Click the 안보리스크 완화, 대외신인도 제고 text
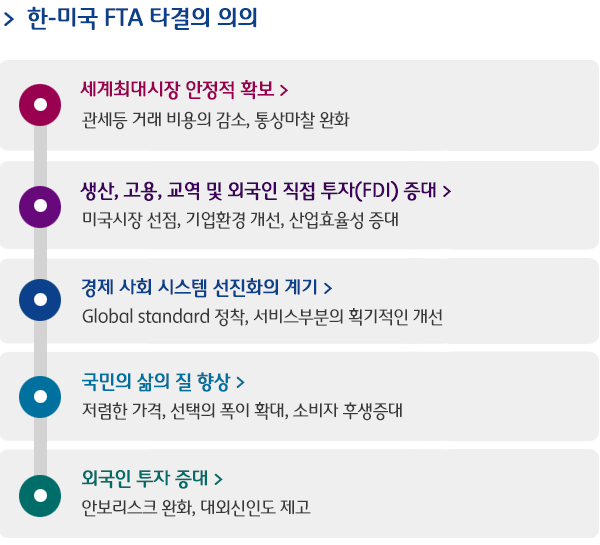This screenshot has height=545, width=600. click(196, 508)
